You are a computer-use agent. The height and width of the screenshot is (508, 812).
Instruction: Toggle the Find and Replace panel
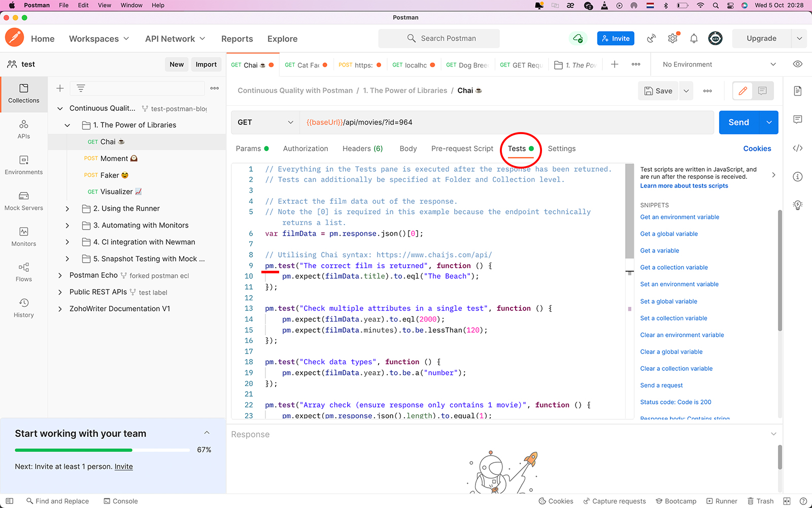pyautogui.click(x=57, y=501)
